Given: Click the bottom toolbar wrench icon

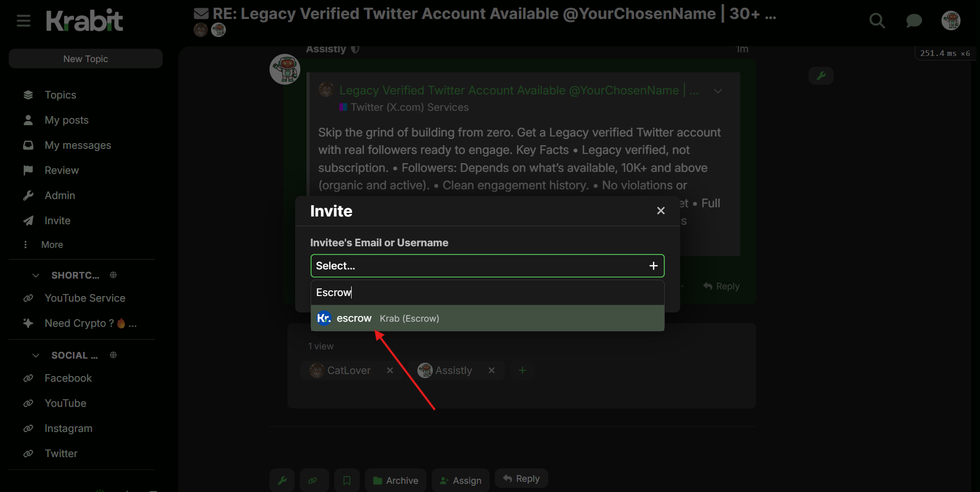Looking at the screenshot, I should point(282,481).
